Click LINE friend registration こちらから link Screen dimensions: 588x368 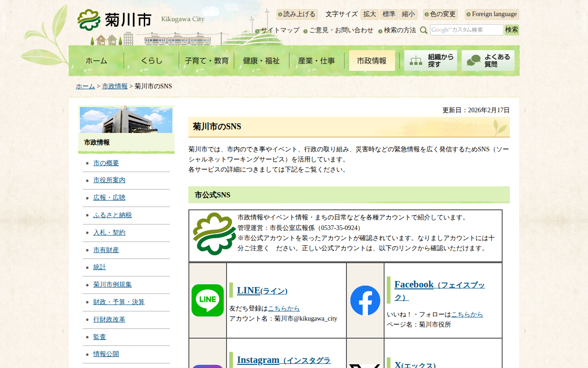click(284, 309)
